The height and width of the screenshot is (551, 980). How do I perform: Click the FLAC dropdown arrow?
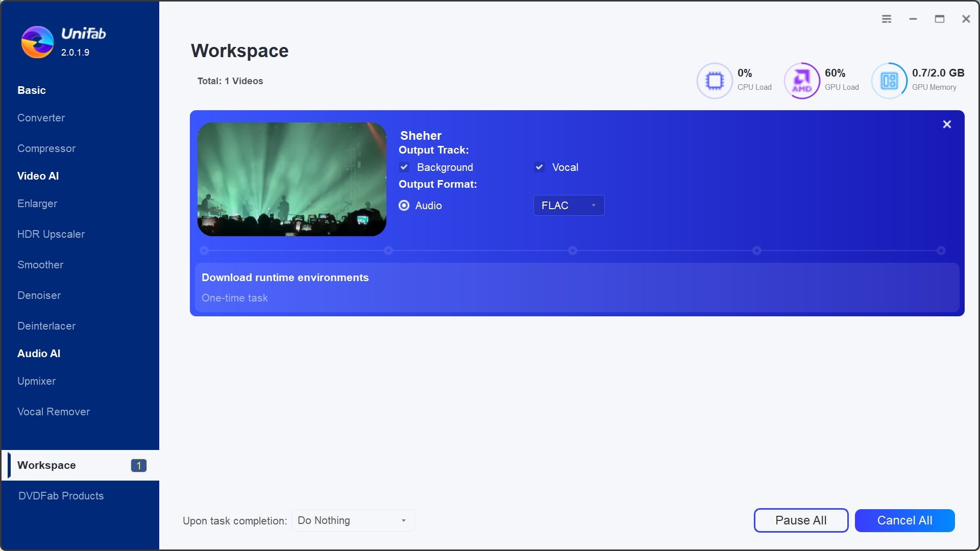click(594, 206)
